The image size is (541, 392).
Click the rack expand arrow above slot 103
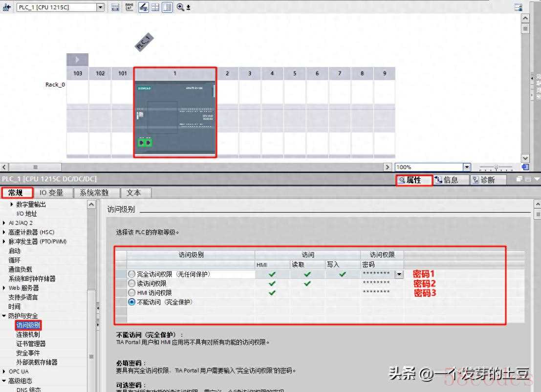click(x=77, y=60)
